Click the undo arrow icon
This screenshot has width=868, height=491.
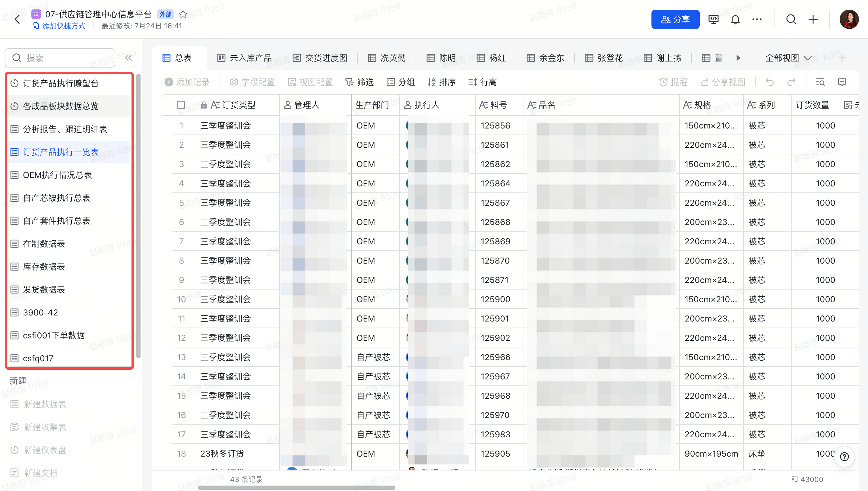coord(770,82)
